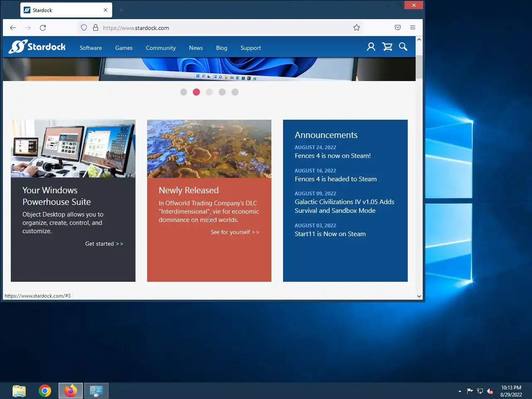Open Galactic Civilizations IV v1.05 announcement
The width and height of the screenshot is (532, 399).
(x=345, y=206)
